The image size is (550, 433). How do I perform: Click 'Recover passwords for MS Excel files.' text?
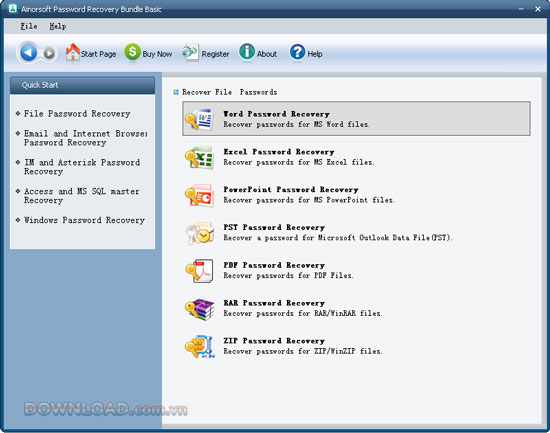pyautogui.click(x=299, y=162)
